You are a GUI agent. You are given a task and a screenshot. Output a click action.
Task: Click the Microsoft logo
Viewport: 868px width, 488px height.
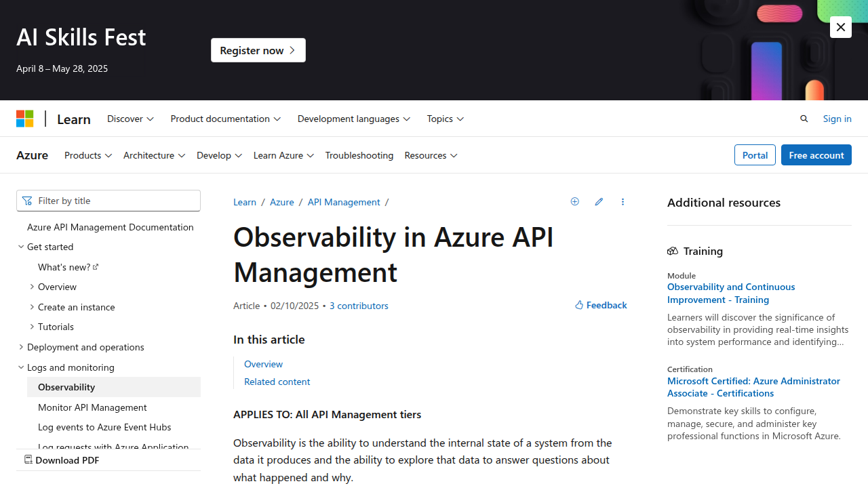pos(25,119)
